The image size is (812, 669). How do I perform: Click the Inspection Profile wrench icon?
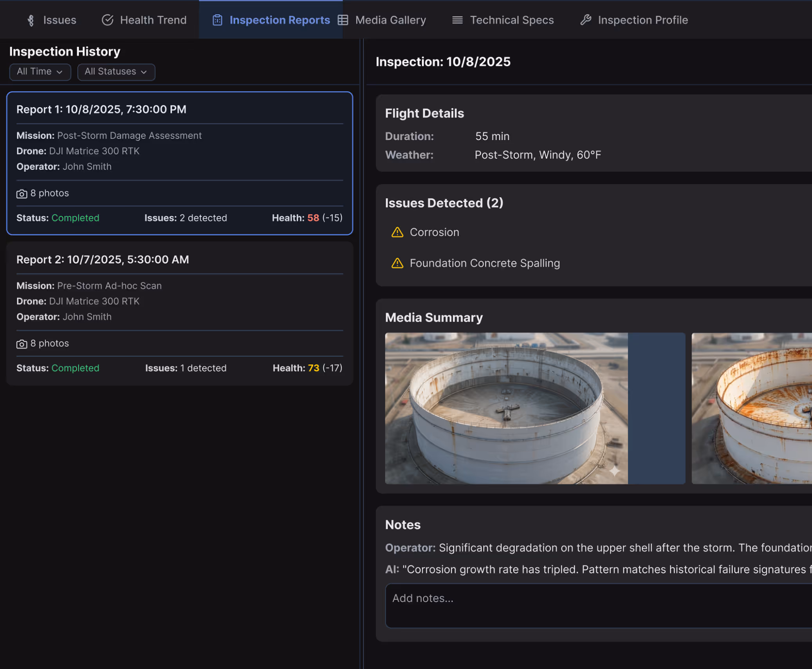point(586,20)
